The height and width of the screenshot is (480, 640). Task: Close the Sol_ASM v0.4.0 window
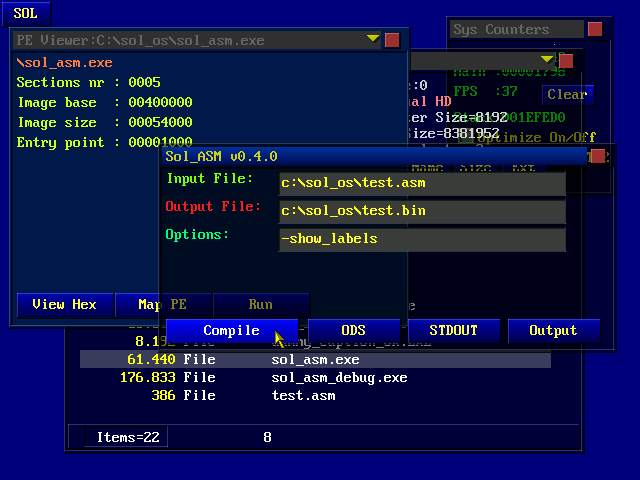coord(598,156)
